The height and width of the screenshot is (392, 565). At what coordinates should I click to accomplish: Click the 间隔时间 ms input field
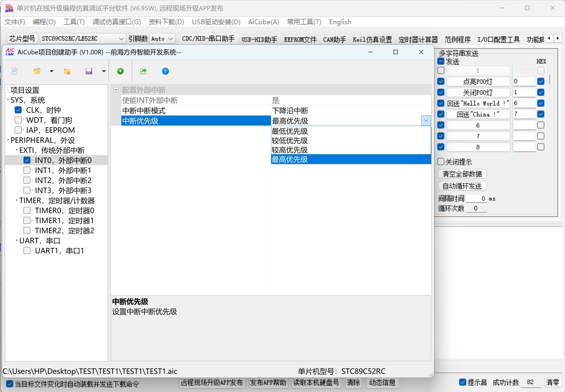(476, 199)
